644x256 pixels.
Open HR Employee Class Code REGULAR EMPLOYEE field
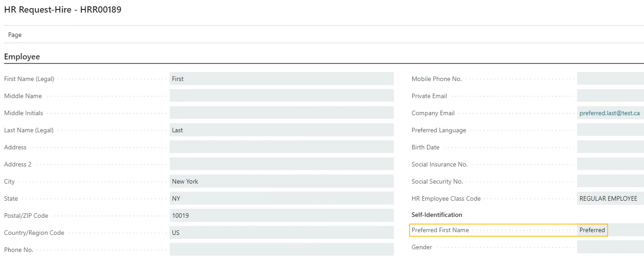[x=609, y=198]
